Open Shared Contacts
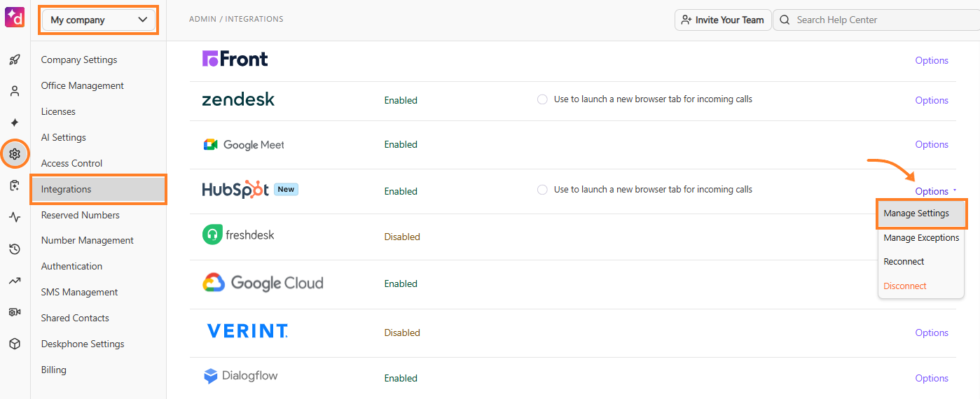Image resolution: width=980 pixels, height=399 pixels. point(75,318)
